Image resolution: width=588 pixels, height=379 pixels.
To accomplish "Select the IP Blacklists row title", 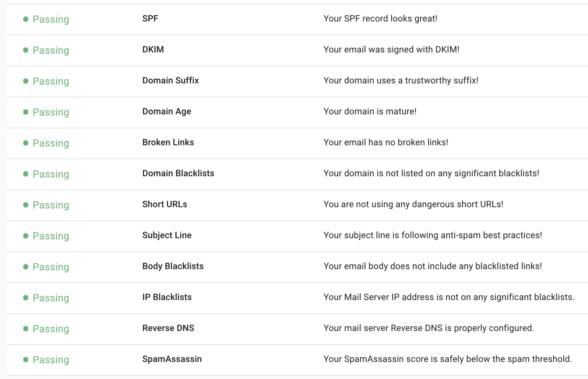I will pos(167,297).
